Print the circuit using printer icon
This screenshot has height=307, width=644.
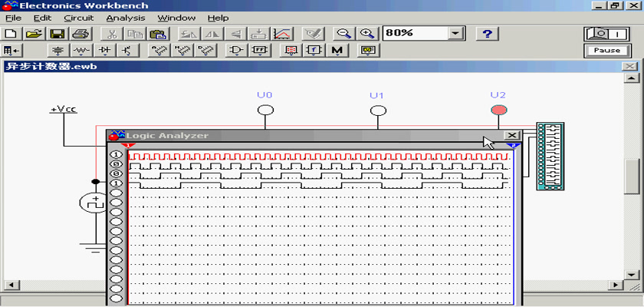pyautogui.click(x=80, y=34)
